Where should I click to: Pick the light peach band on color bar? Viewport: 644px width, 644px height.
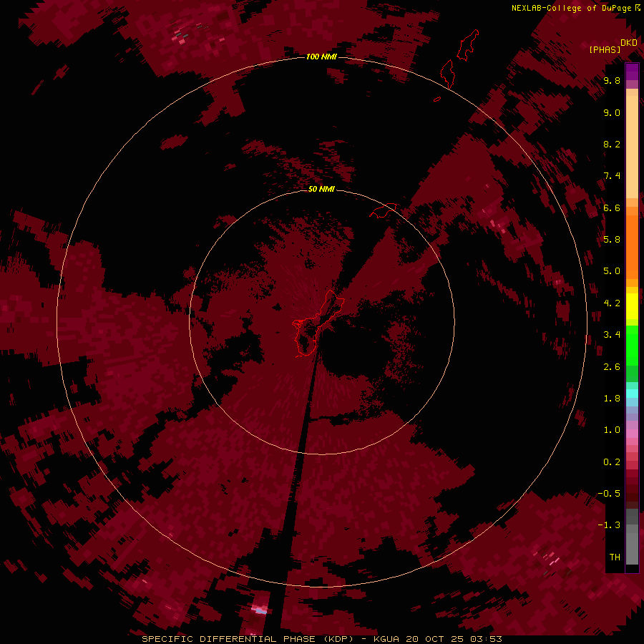click(x=632, y=147)
